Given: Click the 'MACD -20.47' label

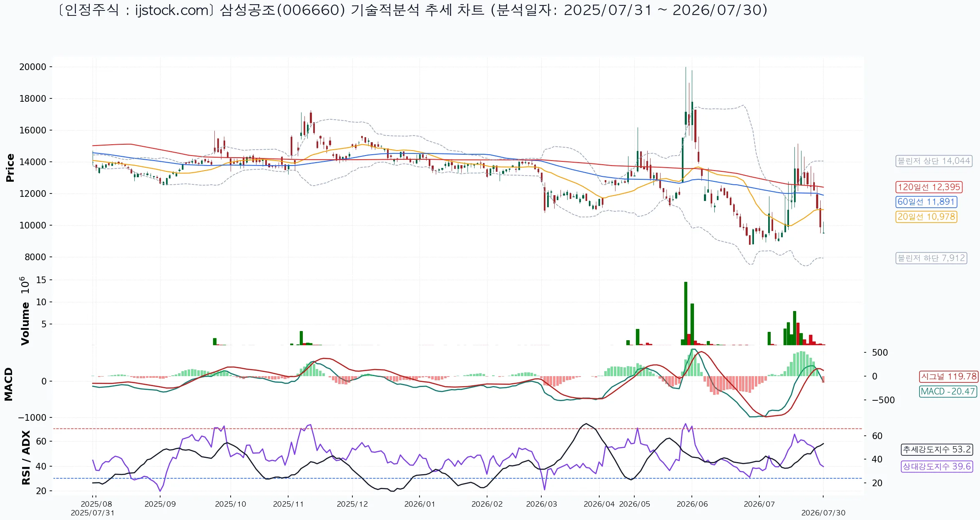Looking at the screenshot, I should (x=948, y=392).
